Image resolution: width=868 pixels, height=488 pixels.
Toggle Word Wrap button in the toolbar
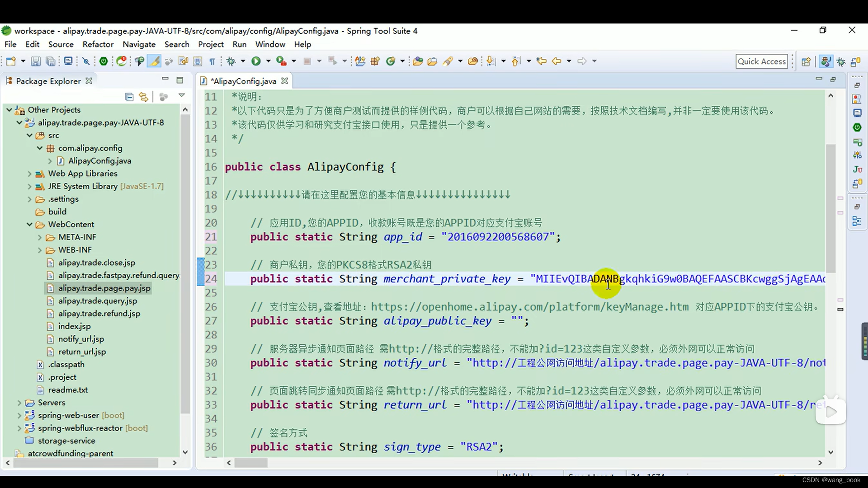pyautogui.click(x=183, y=61)
